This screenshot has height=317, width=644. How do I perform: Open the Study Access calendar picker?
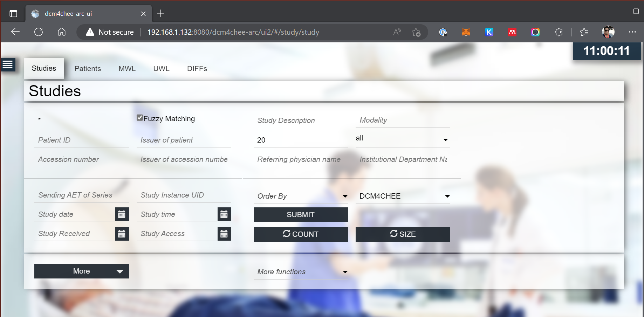(x=224, y=234)
